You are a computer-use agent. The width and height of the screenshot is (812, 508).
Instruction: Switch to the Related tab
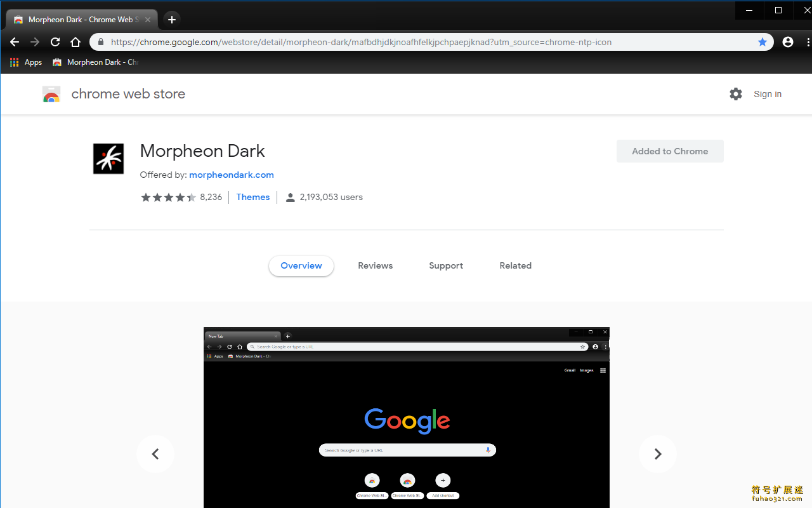tap(516, 266)
